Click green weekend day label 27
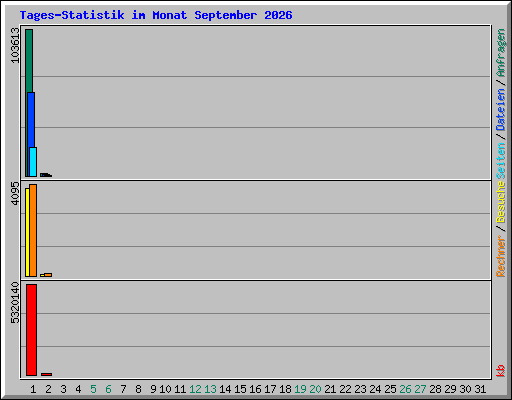This screenshot has width=512, height=400. [420, 389]
